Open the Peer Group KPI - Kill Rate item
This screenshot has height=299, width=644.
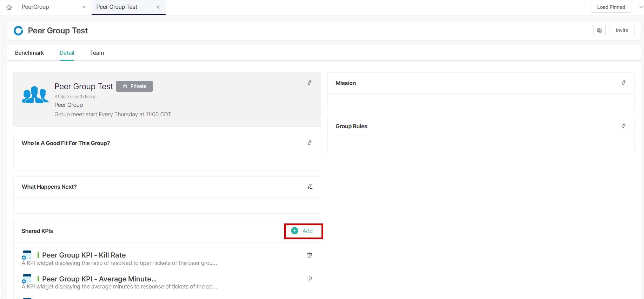click(x=84, y=255)
